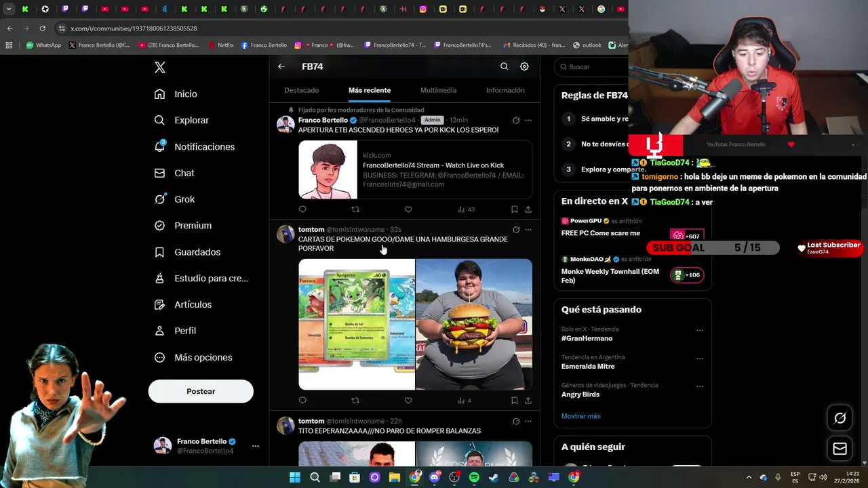Open the WhatsApp bookmark
This screenshot has height=488, width=868.
[x=43, y=45]
